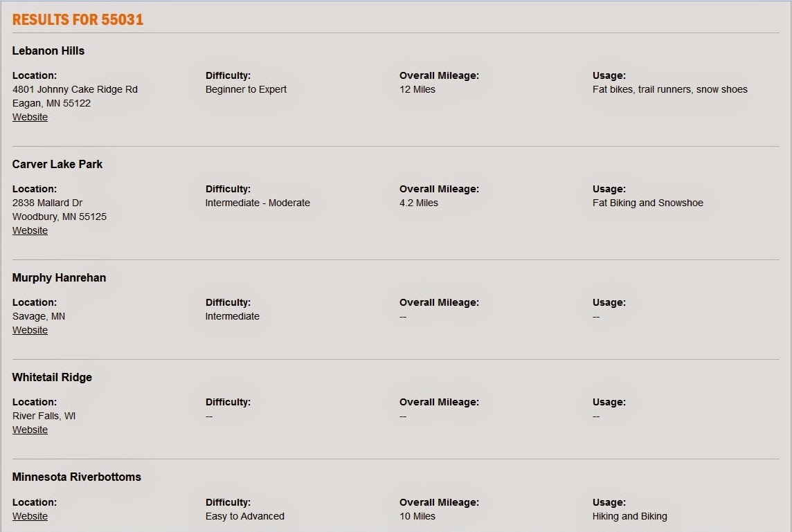Click the 2838 Mallard Dr address text
The height and width of the screenshot is (532, 792).
48,203
